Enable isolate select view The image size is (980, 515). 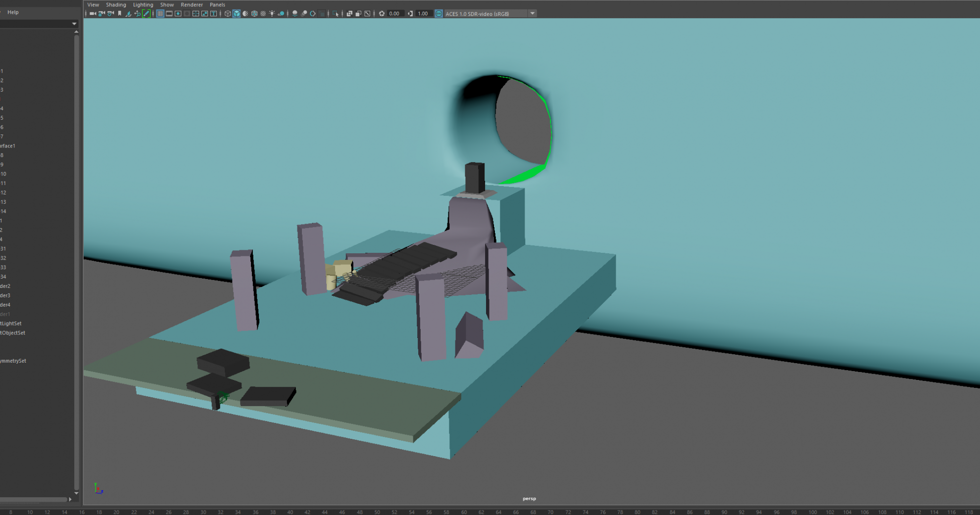336,13
